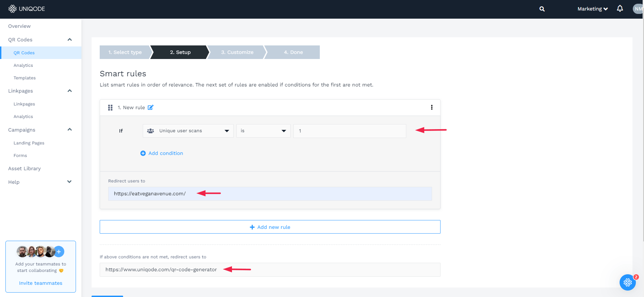644x297 pixels.
Task: Expand the Help sidebar section
Action: [x=70, y=182]
